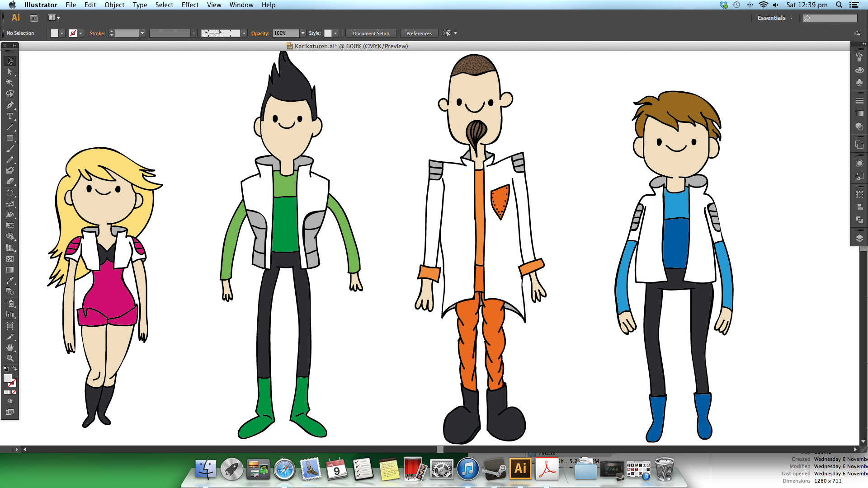Open the Essentials workspace dropdown
868x488 pixels.
(x=775, y=18)
